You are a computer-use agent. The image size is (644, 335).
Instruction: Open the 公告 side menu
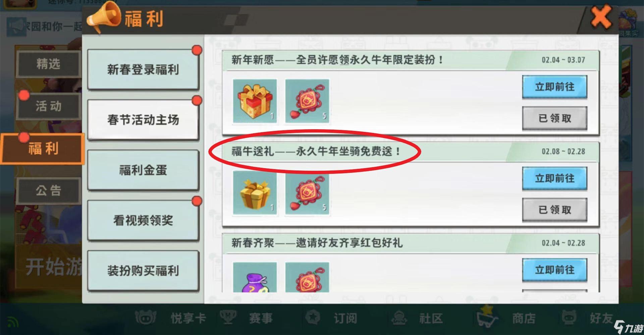coord(49,191)
